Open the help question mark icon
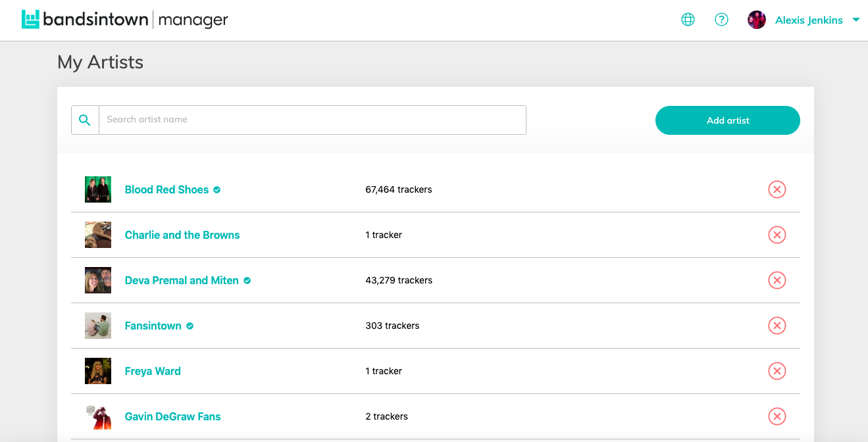Image resolution: width=868 pixels, height=442 pixels. click(x=721, y=20)
